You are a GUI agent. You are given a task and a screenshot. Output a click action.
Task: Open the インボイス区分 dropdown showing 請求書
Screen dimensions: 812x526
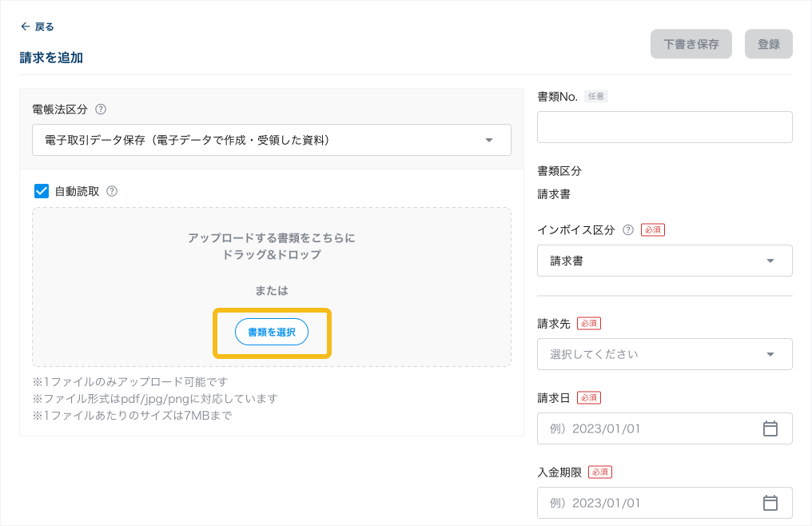click(664, 261)
